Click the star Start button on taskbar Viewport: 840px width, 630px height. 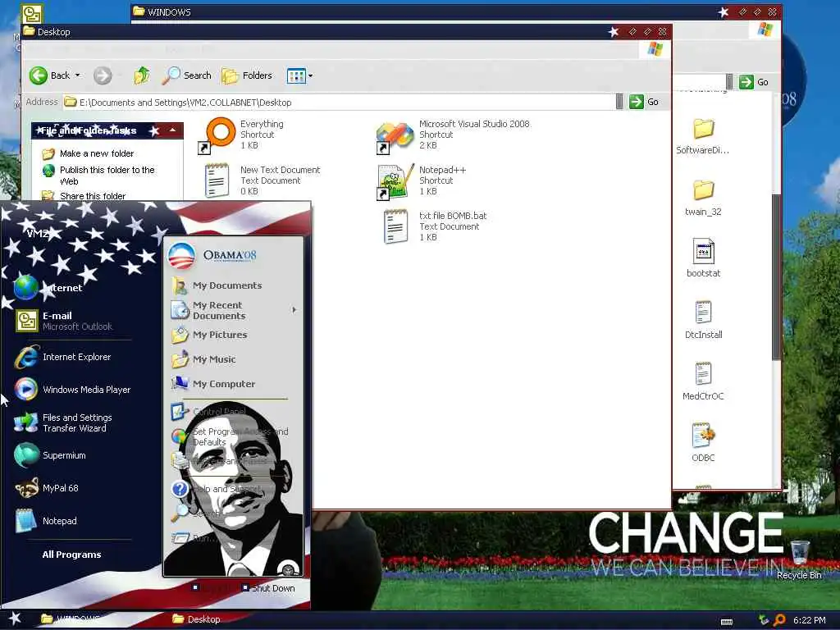click(15, 619)
